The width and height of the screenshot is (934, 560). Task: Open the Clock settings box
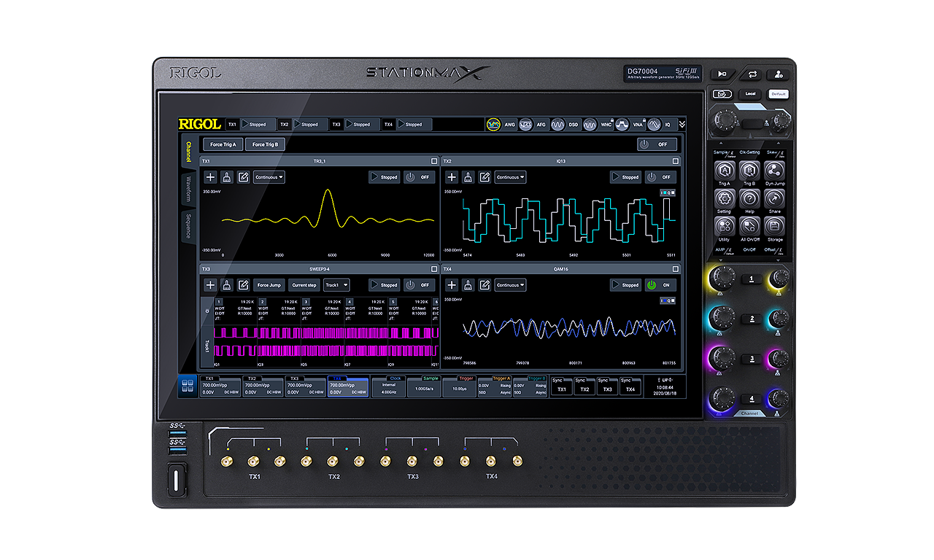tap(388, 386)
